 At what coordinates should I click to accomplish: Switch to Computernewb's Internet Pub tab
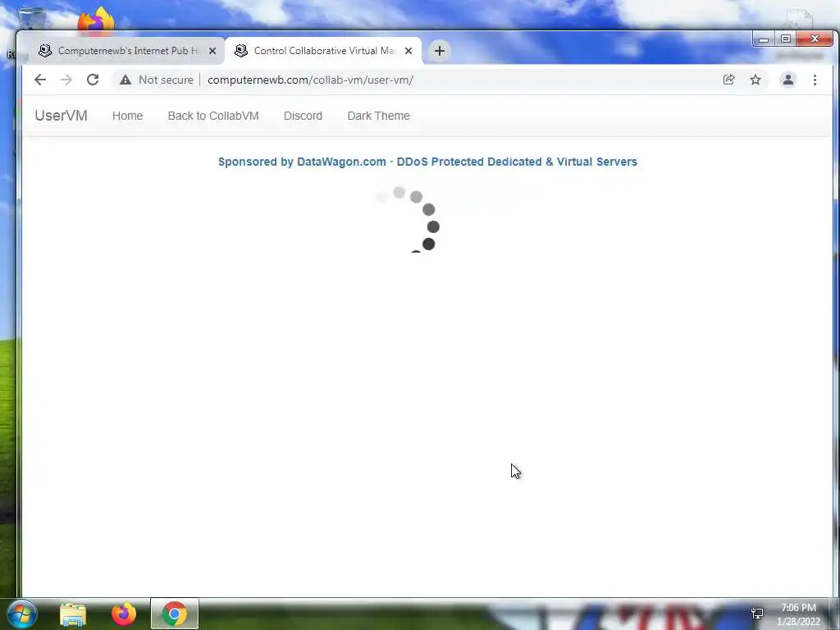pyautogui.click(x=126, y=51)
